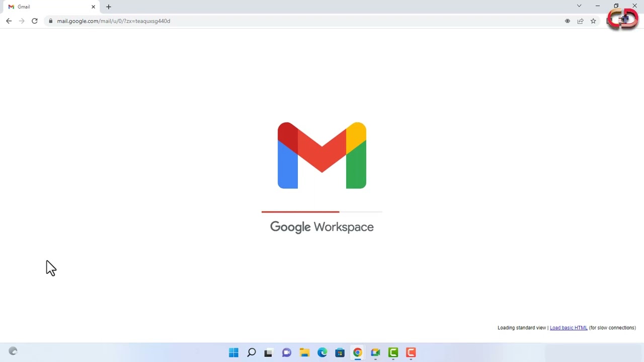Open File Explorer from the taskbar
The image size is (644, 362).
304,352
